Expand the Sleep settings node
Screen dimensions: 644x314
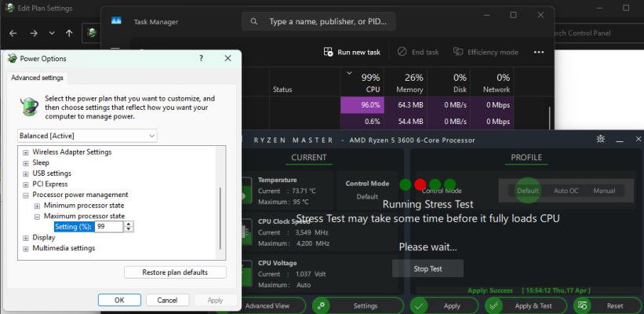(26, 163)
